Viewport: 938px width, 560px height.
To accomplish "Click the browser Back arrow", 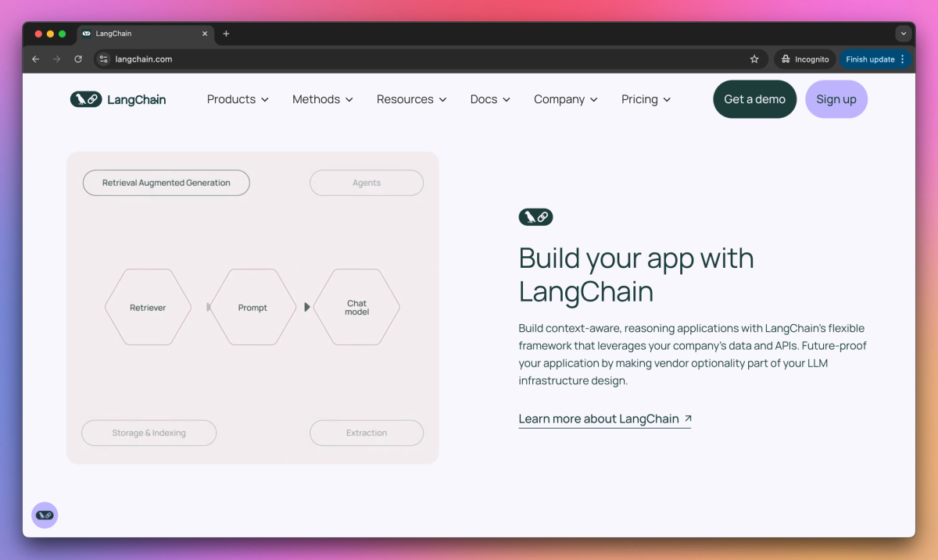I will [35, 59].
